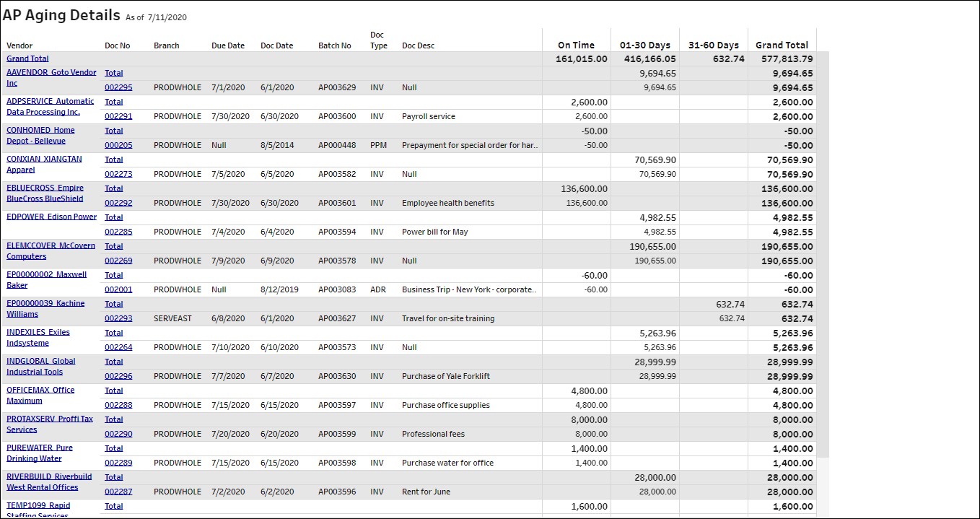Viewport: 980px width, 519px height.
Task: Click the Total link for OFFICEMAX Office Maximum
Action: click(x=114, y=391)
